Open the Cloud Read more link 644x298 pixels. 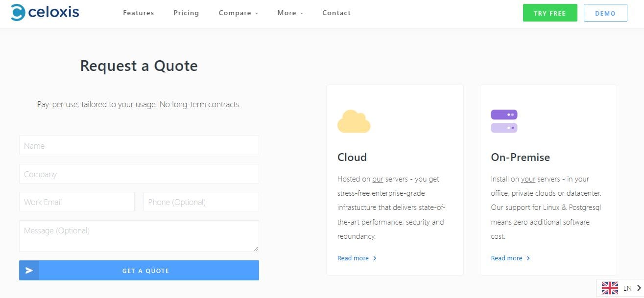(x=353, y=258)
